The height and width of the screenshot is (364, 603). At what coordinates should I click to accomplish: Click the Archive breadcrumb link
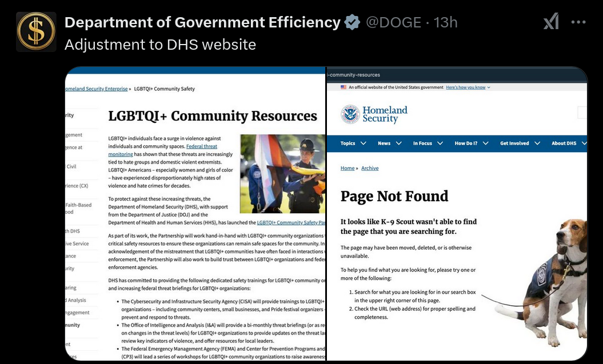tap(370, 168)
